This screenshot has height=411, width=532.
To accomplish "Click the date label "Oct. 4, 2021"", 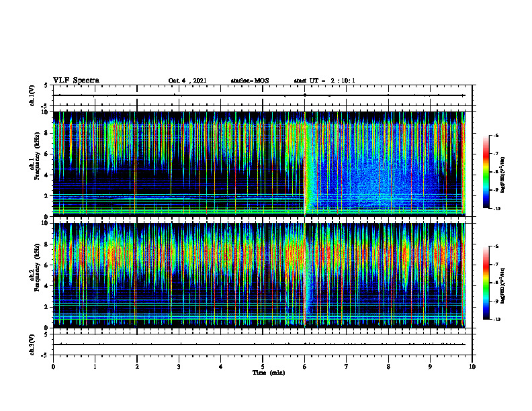I will coord(187,81).
